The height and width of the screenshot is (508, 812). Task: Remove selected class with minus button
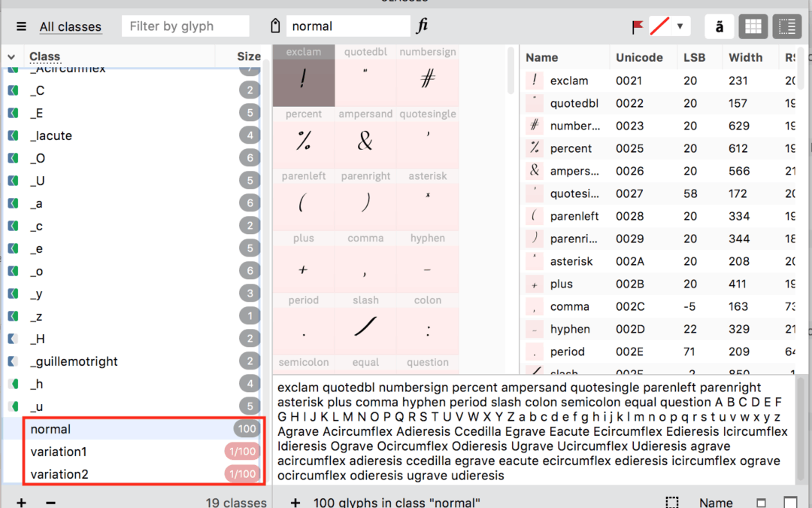click(50, 502)
